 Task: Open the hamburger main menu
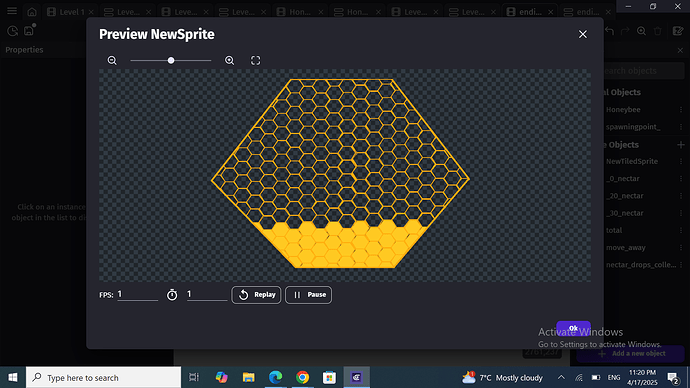tap(12, 11)
